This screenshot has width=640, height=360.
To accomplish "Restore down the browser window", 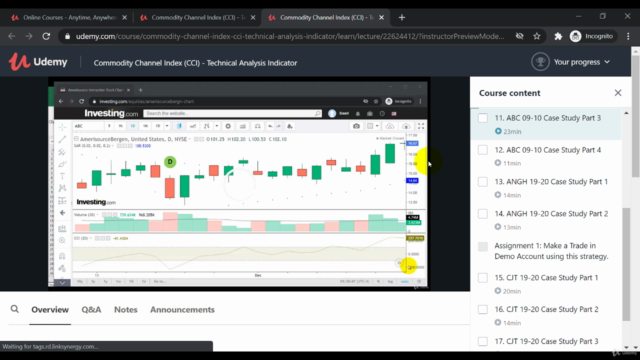I will [603, 16].
